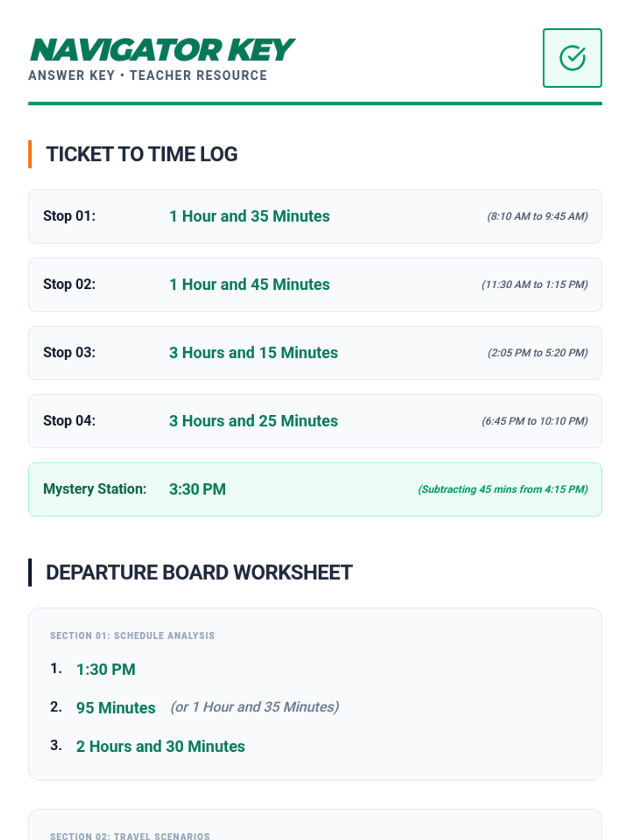The height and width of the screenshot is (840, 630).
Task: Click the Stop 02 label
Action: (x=69, y=284)
